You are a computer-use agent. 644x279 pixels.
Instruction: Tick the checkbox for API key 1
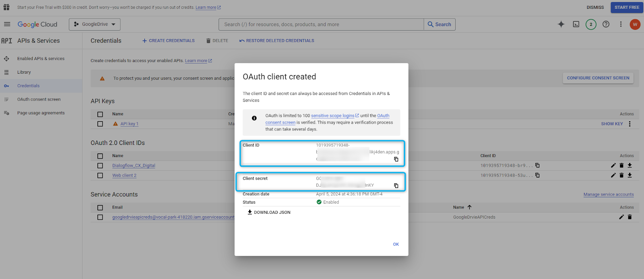point(100,124)
